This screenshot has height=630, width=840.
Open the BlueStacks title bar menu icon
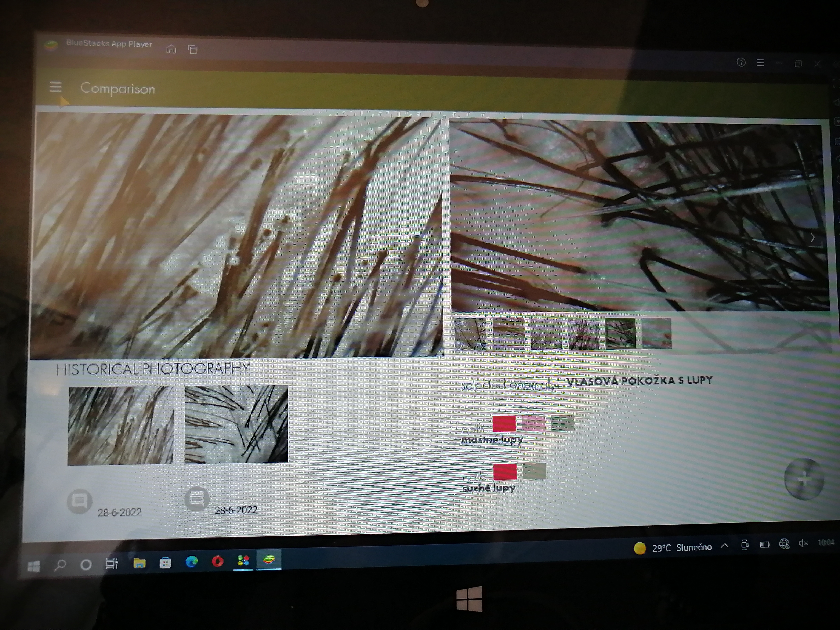tap(760, 63)
